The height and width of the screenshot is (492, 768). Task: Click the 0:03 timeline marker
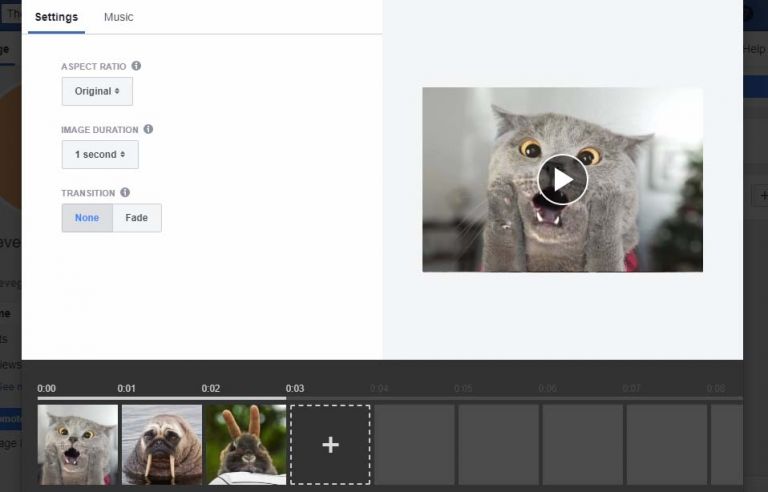point(294,388)
